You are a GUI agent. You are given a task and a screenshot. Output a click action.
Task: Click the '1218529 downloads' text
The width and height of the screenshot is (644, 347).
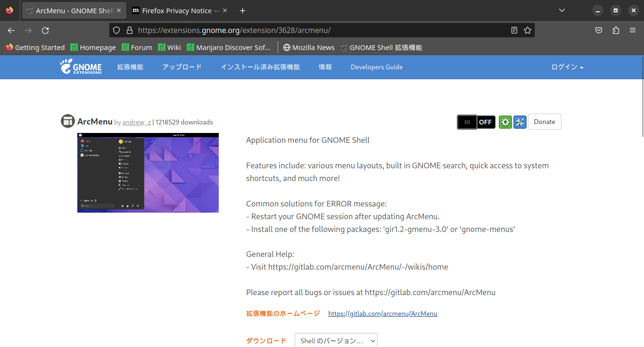(184, 123)
